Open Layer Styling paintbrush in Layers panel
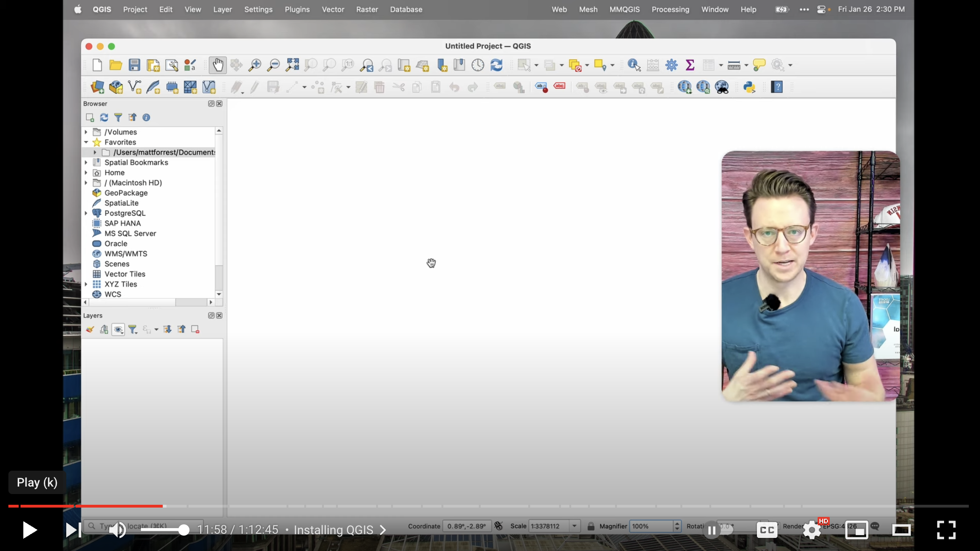The image size is (980, 551). 90,329
